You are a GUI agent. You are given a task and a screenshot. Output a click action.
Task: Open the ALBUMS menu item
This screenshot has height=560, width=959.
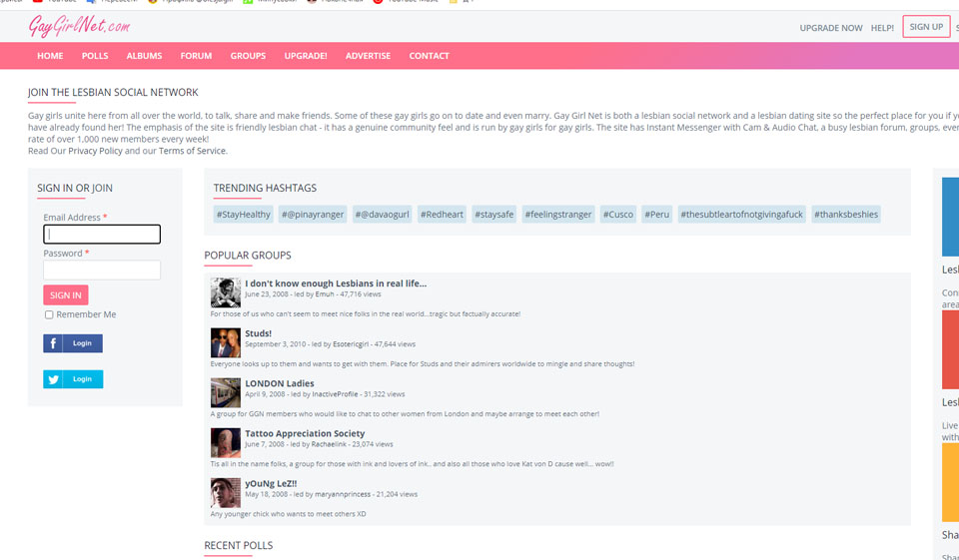click(144, 56)
